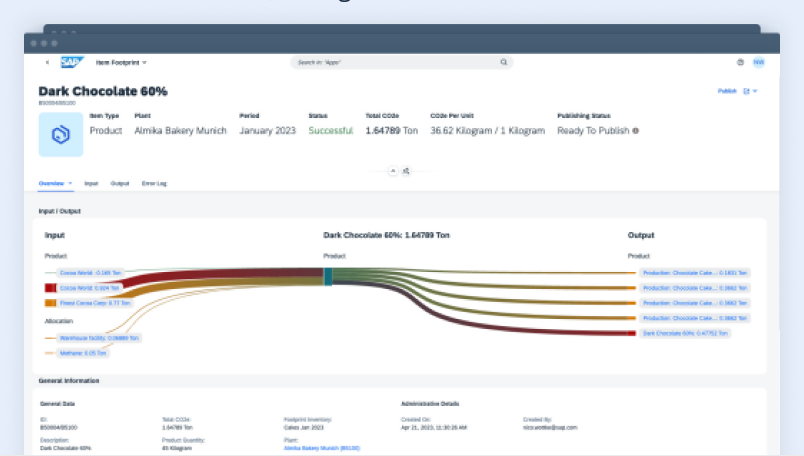Select the Methane 0.05 Ton input label
Viewport: 804px width, 456px height.
coord(84,353)
